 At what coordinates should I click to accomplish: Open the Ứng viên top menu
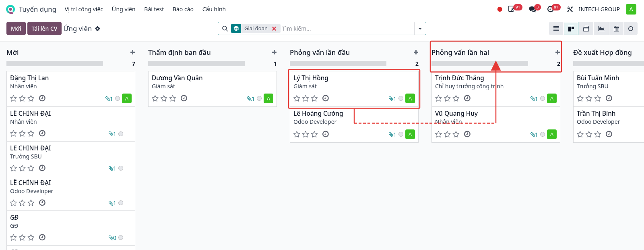124,9
